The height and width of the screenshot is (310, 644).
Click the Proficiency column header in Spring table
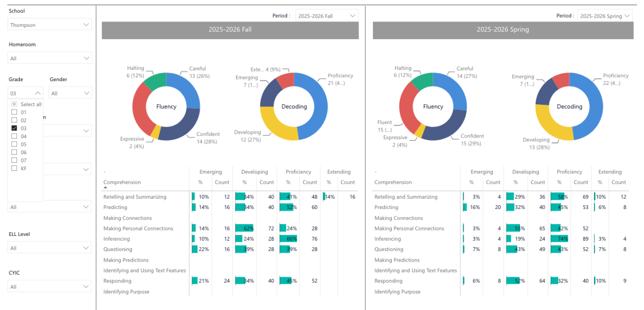569,172
